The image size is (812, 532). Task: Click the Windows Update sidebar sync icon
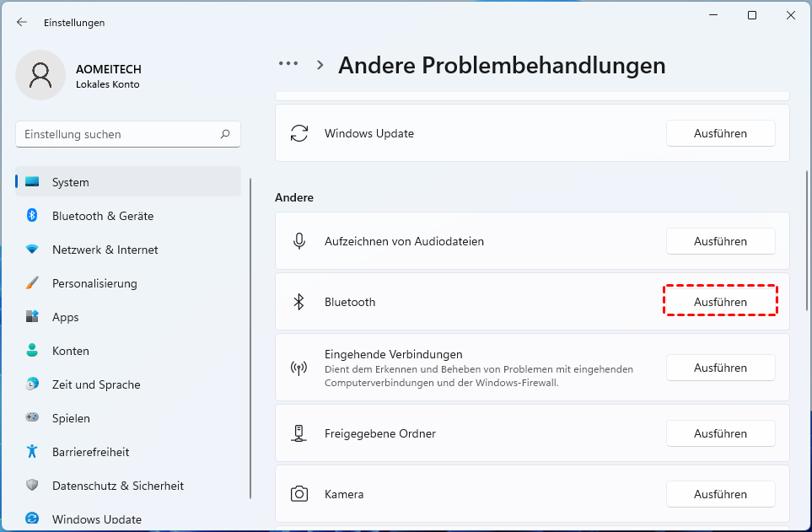coord(32,519)
